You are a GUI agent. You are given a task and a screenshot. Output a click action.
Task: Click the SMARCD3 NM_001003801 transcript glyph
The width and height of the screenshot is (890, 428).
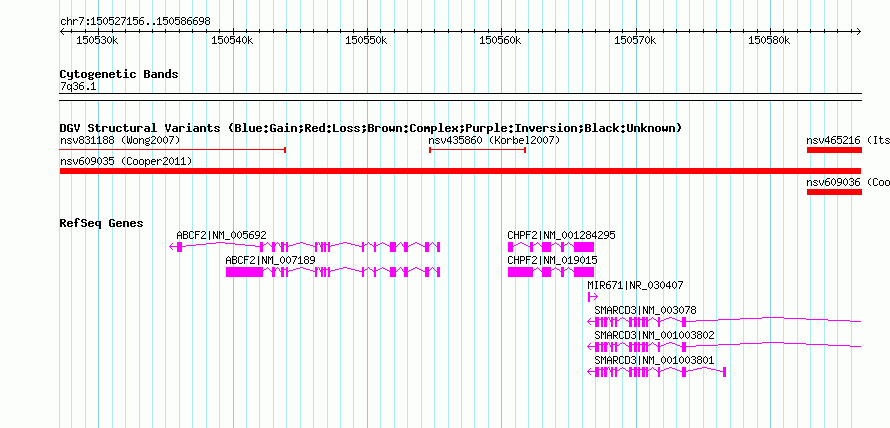pyautogui.click(x=657, y=372)
